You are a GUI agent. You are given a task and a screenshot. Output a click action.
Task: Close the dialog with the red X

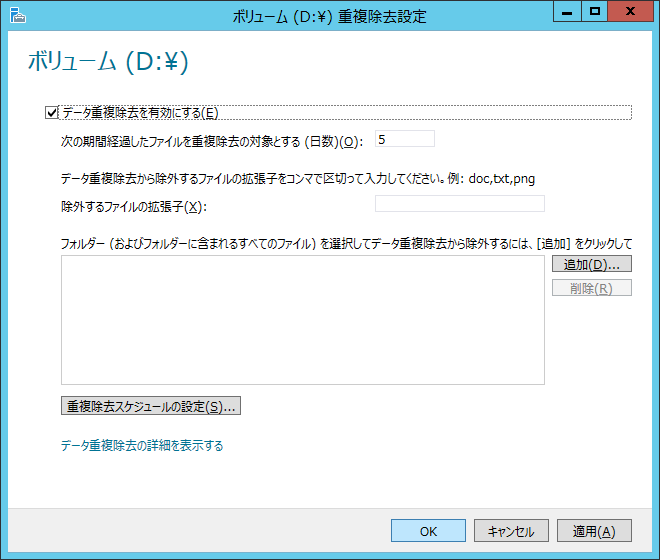click(632, 11)
